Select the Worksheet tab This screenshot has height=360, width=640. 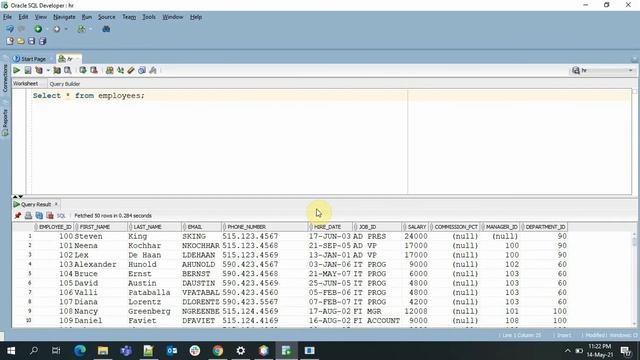(x=25, y=83)
